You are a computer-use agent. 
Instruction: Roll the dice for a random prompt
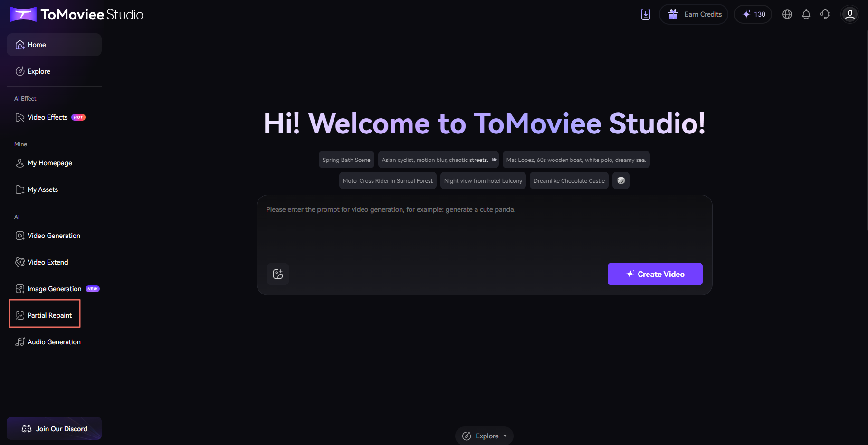620,180
